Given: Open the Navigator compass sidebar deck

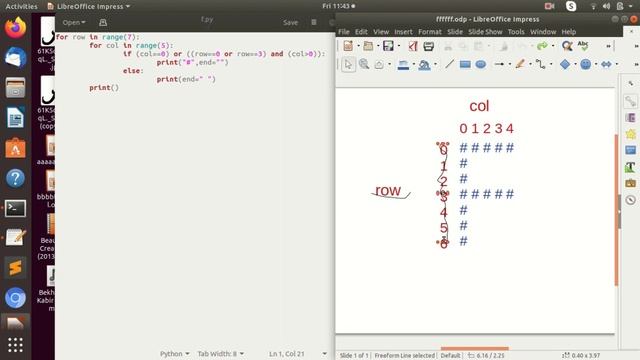Looking at the screenshot, I should click(x=631, y=200).
